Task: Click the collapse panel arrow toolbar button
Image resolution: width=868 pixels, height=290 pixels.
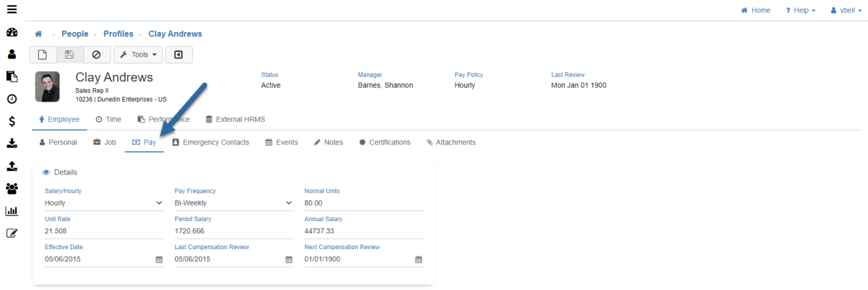Action: click(178, 55)
